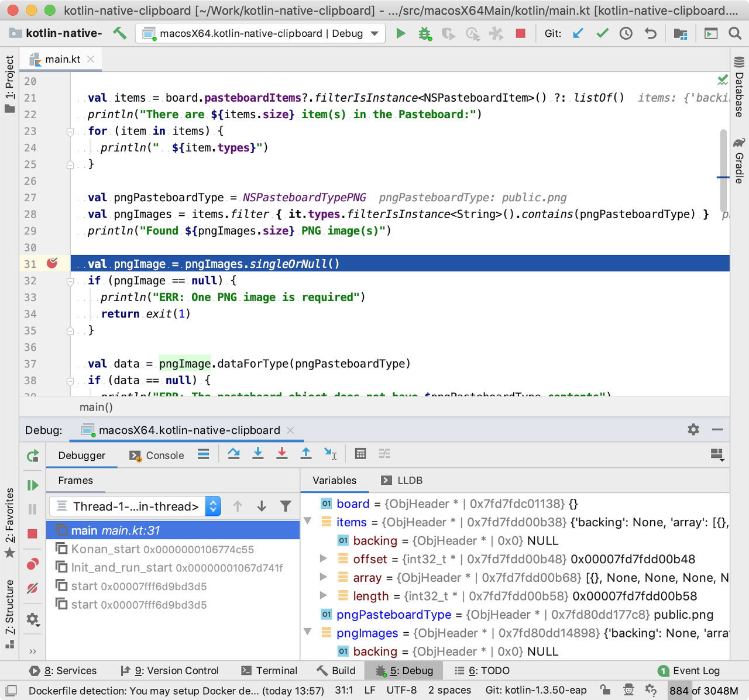This screenshot has width=749, height=700.
Task: Show execution point lines icon
Action: pos(204,454)
